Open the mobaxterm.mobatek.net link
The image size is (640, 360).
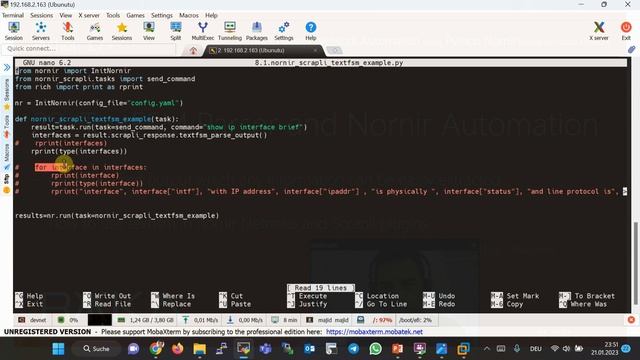(374, 332)
